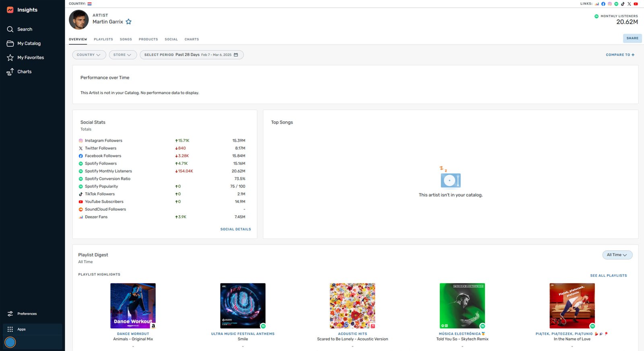Viewport: 644px width, 351px height.
Task: Expand the Store filter dropdown
Action: click(122, 55)
